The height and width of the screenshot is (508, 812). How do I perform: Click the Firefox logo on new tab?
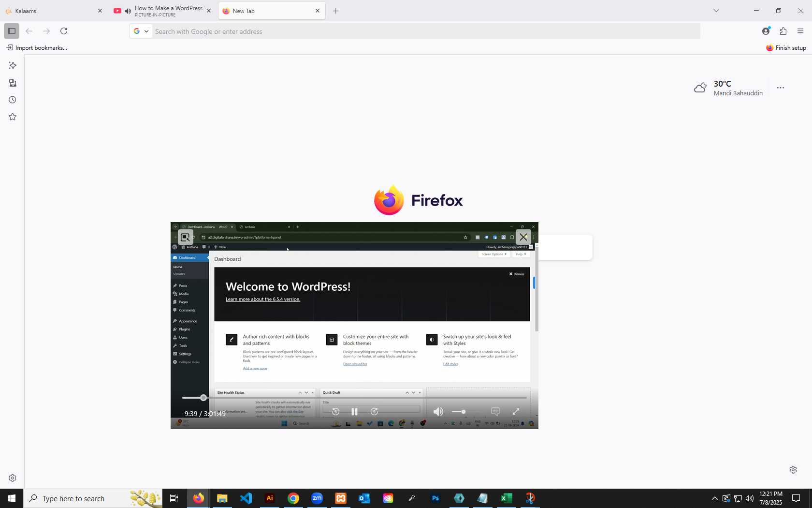419,200
